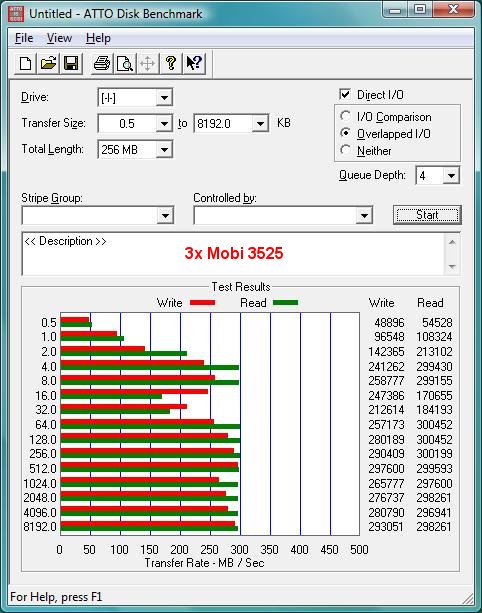This screenshot has height=613, width=482.
Task: Click the 16.0 transfer size row label
Action: (46, 396)
